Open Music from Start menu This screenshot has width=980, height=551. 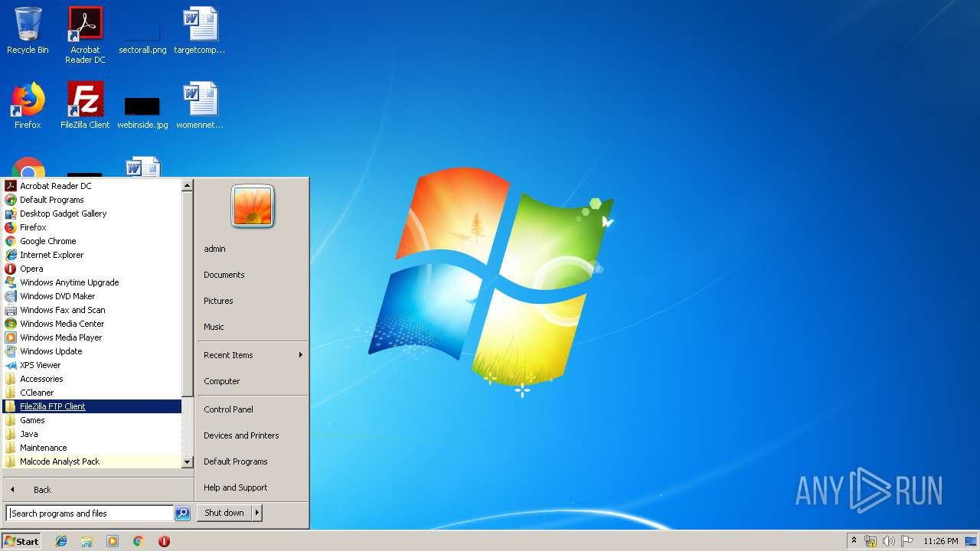pos(252,327)
